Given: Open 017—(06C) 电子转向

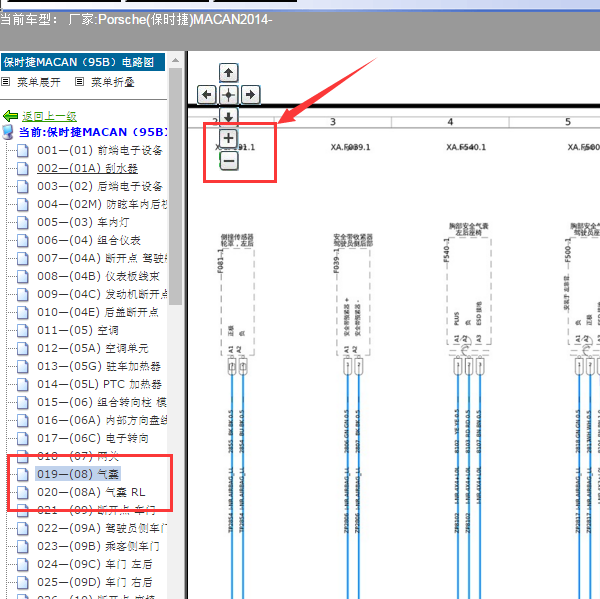Looking at the screenshot, I should coord(93,438).
